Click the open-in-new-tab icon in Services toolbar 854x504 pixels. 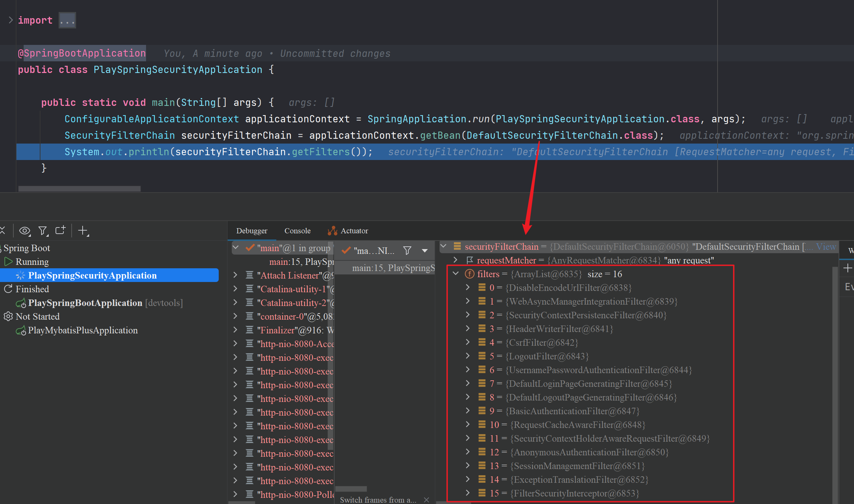(x=61, y=231)
